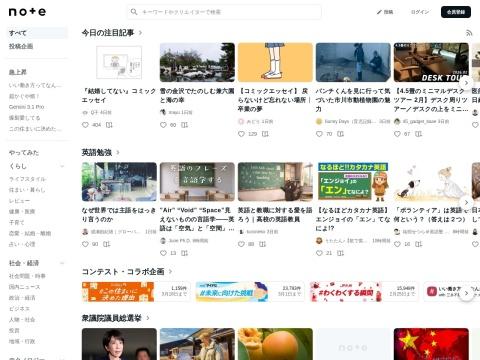
Task: Open the くらし sidebar category heading
Action: click(x=18, y=166)
